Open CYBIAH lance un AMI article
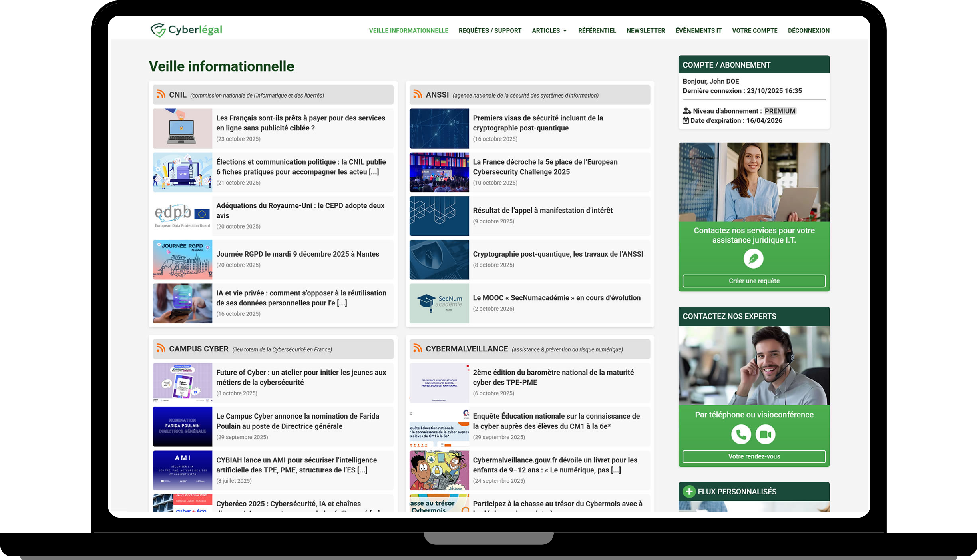The image size is (977, 560). [x=296, y=465]
